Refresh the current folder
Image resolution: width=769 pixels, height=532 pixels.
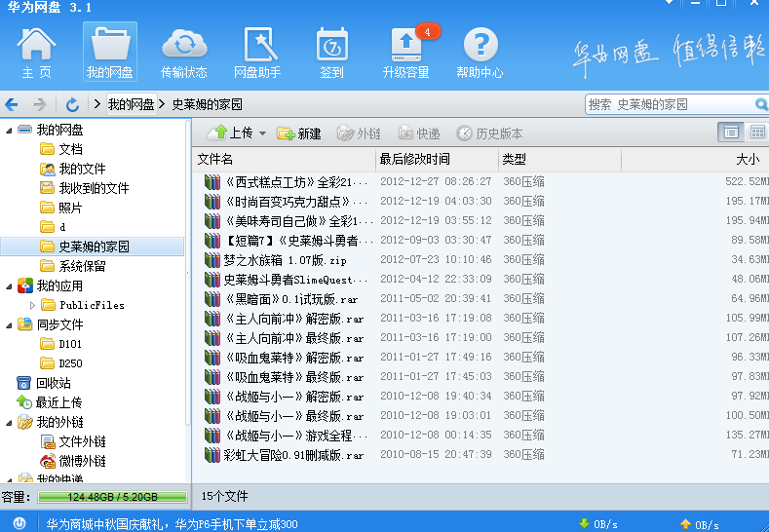pos(72,104)
